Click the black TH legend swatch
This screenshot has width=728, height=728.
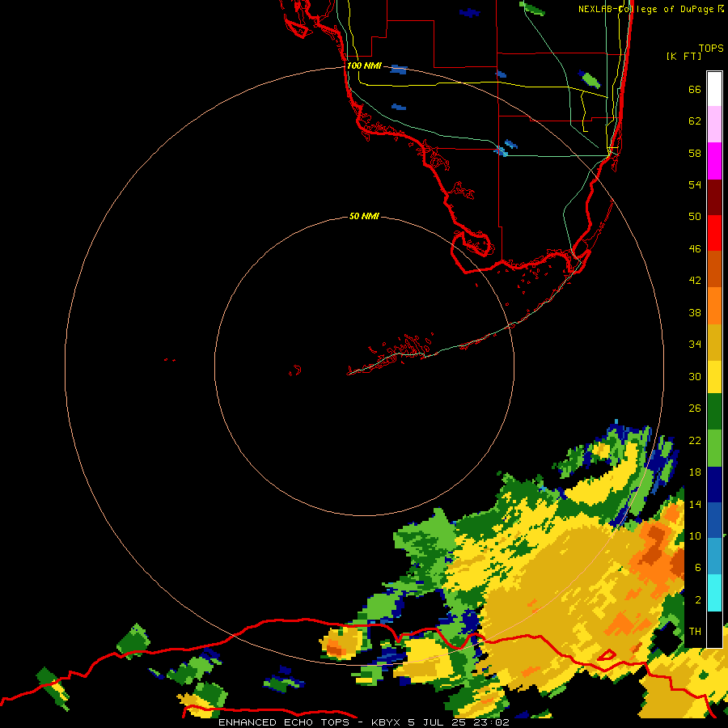[714, 629]
